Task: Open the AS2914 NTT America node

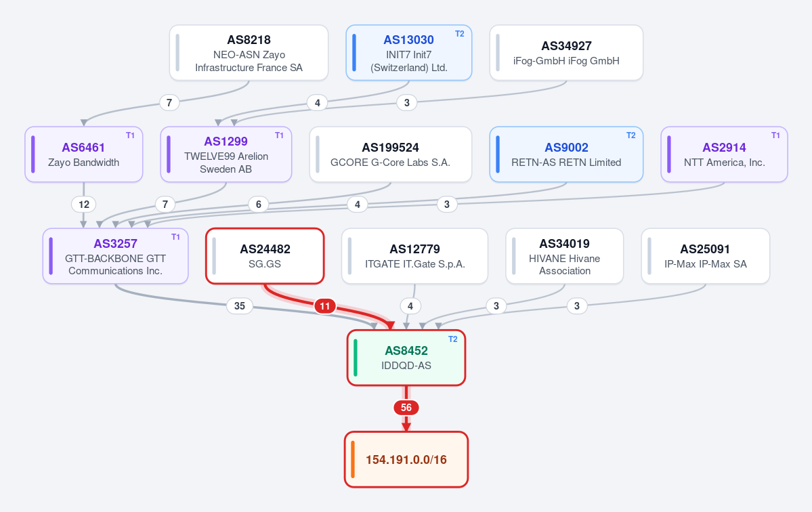Action: pos(724,154)
